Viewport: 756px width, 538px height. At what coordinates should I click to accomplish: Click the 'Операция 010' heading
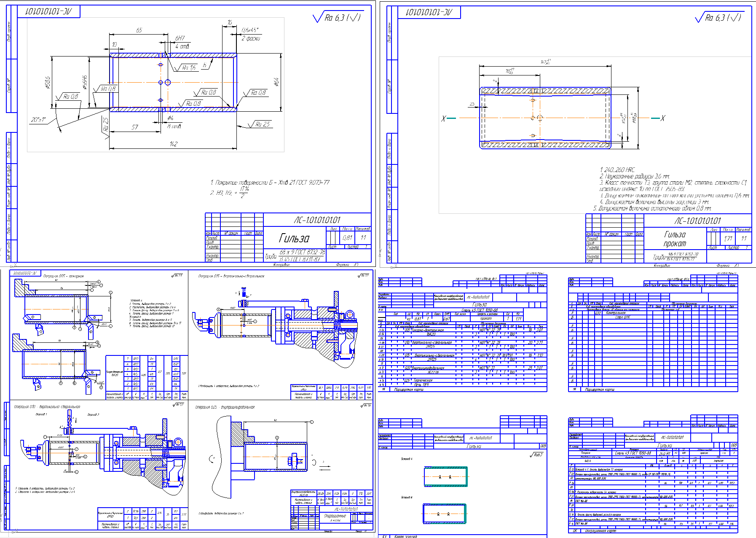pyautogui.click(x=47, y=407)
